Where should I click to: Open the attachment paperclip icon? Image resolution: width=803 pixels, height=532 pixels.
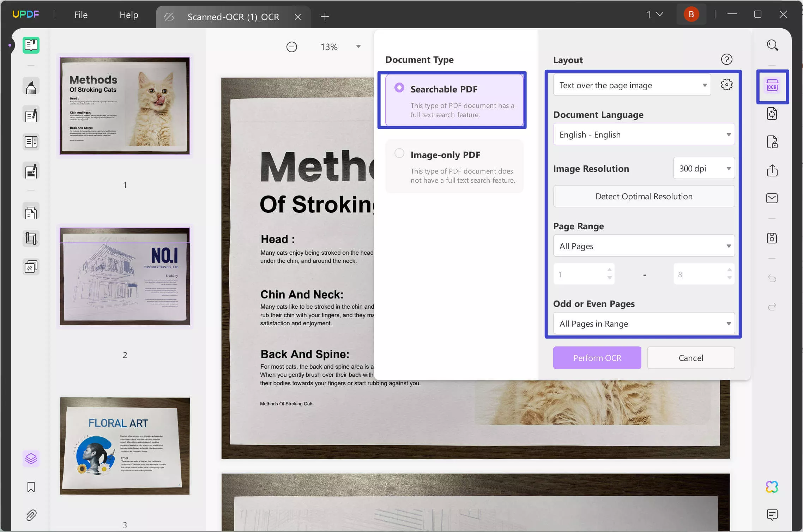[31, 515]
